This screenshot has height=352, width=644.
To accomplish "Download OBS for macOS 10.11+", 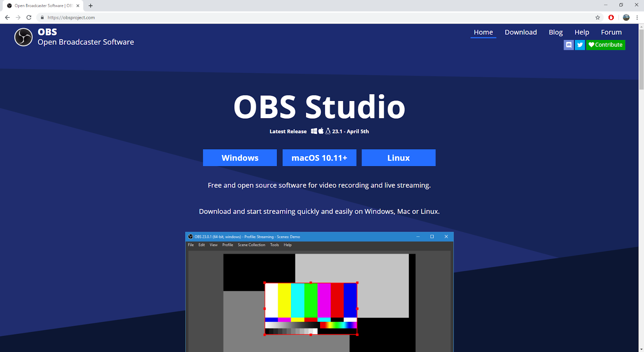I will pyautogui.click(x=319, y=158).
